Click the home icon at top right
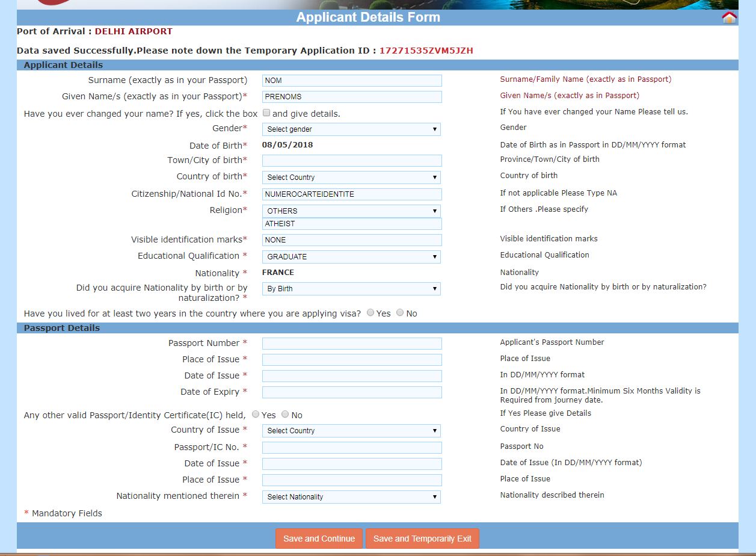The image size is (756, 556). (x=729, y=17)
